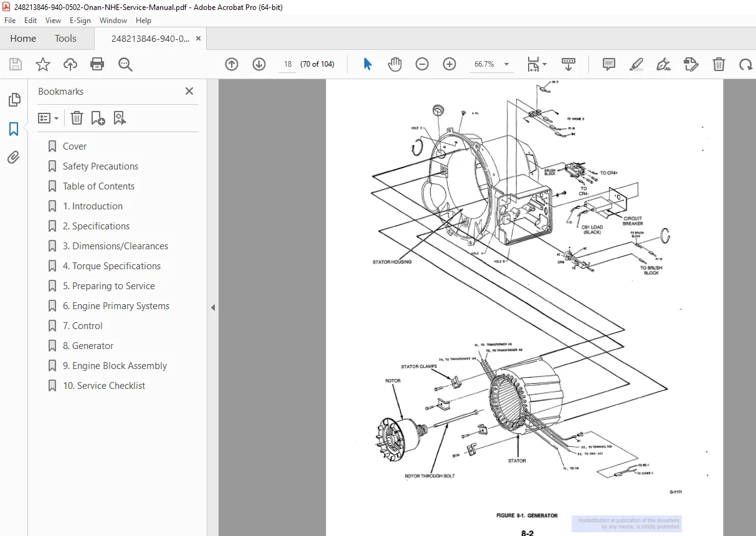The height and width of the screenshot is (536, 756).
Task: Zoom in with the plus button
Action: [x=450, y=64]
